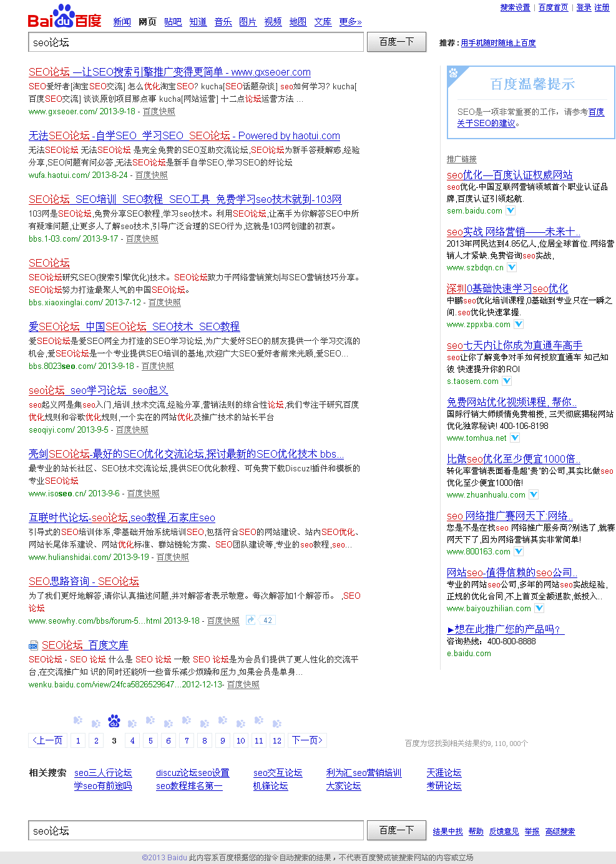Expand dropdown arrow next to www.800163.com
The width and height of the screenshot is (616, 864).
(519, 551)
